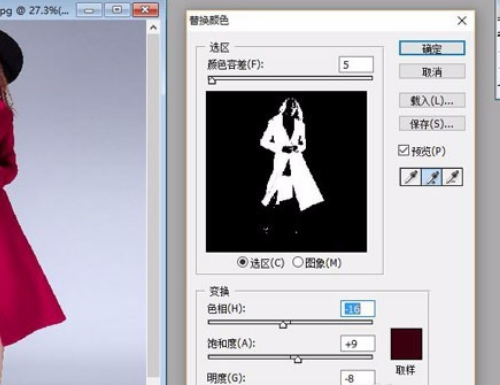The height and width of the screenshot is (385, 500).
Task: Click the 饱和度 value field showing +9
Action: [358, 343]
